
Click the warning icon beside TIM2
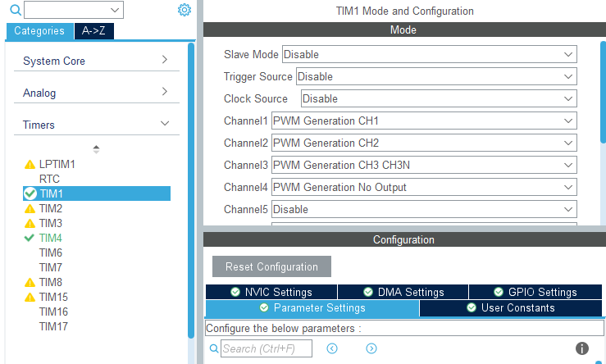[x=30, y=209]
